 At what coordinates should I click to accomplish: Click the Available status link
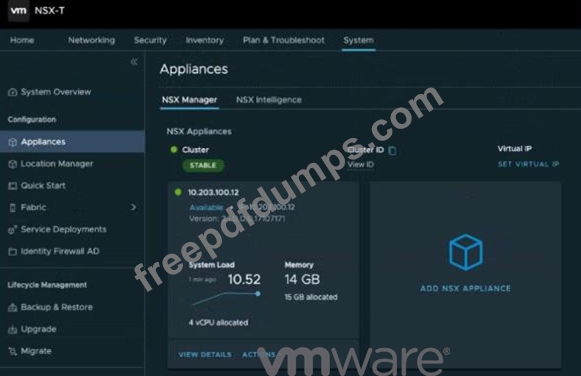click(x=206, y=207)
